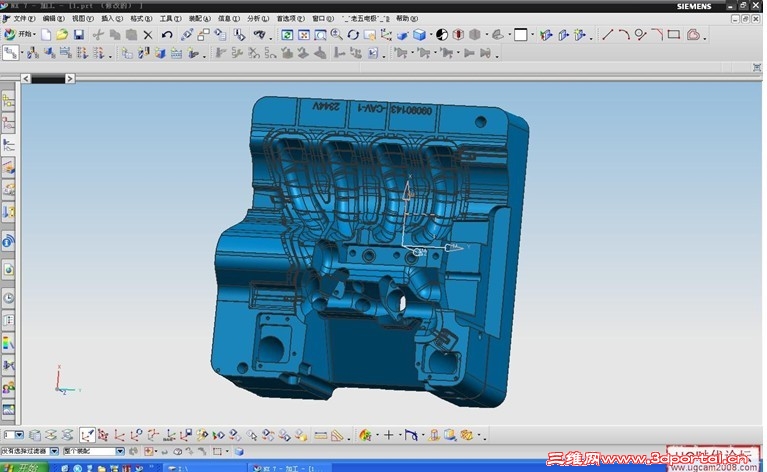The image size is (767, 472).
Task: Select the Line sketch tool
Action: [x=608, y=35]
